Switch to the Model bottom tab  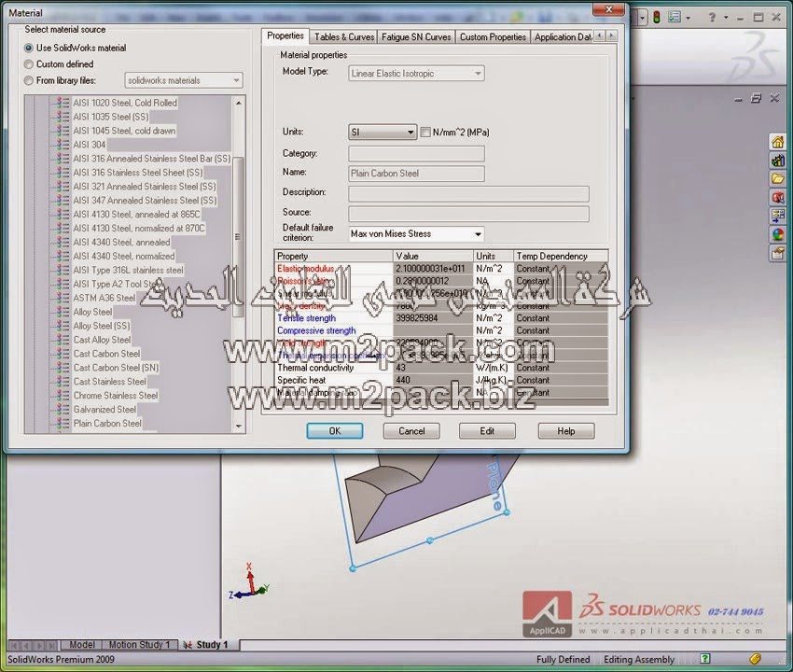click(81, 645)
